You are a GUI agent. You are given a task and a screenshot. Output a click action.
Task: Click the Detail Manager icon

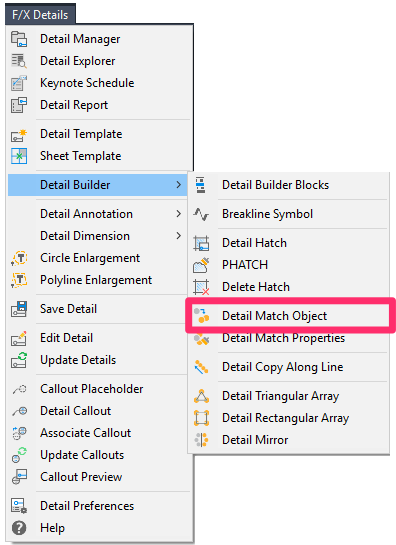point(19,39)
